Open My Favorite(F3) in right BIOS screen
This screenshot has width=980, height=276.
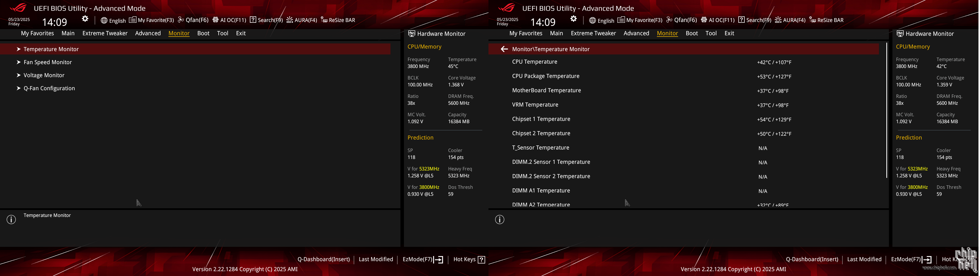(640, 20)
